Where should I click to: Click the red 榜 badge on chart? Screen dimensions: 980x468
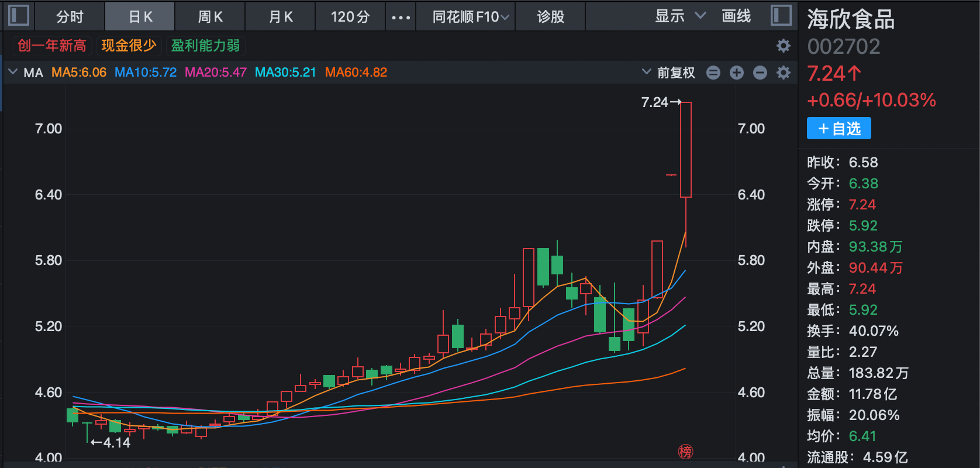pos(685,452)
